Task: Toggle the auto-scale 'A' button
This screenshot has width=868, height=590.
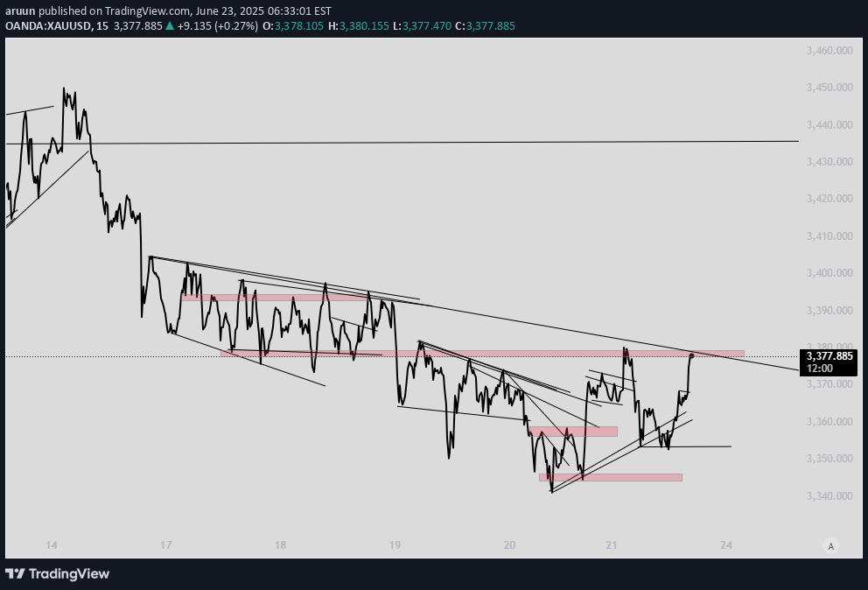Action: click(830, 546)
